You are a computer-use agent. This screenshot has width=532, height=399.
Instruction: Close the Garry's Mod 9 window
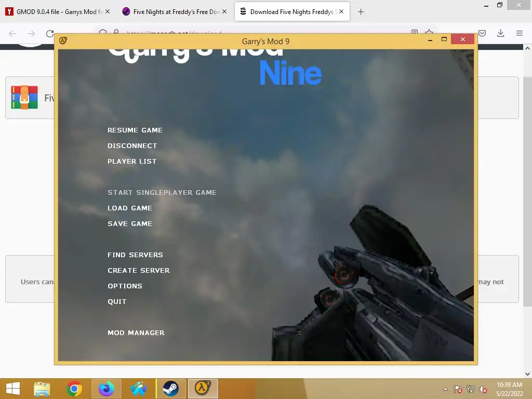[462, 39]
